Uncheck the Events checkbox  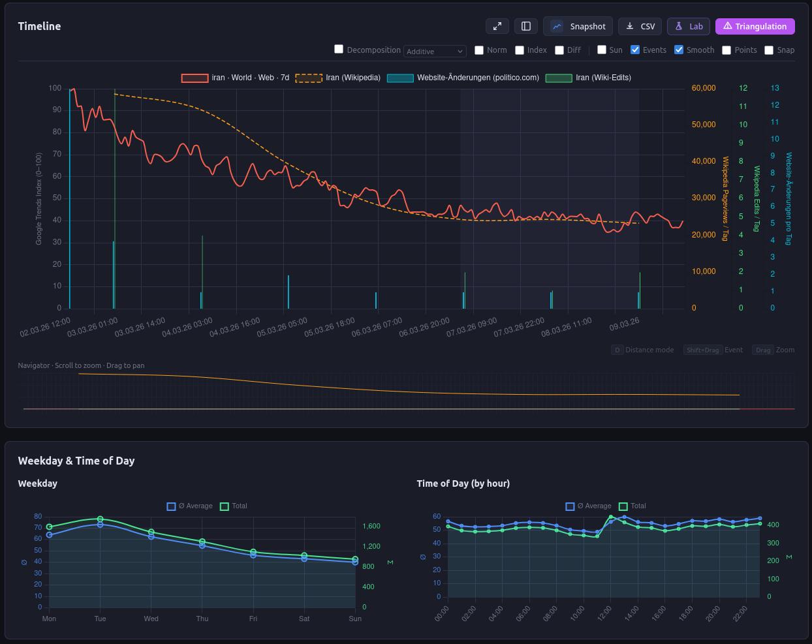[635, 50]
